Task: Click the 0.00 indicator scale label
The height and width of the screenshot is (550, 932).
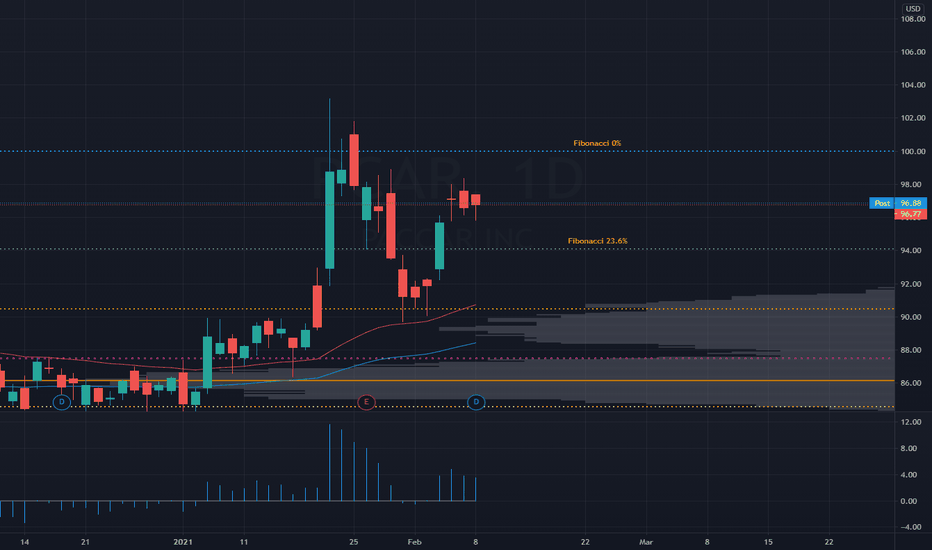Action: (911, 501)
